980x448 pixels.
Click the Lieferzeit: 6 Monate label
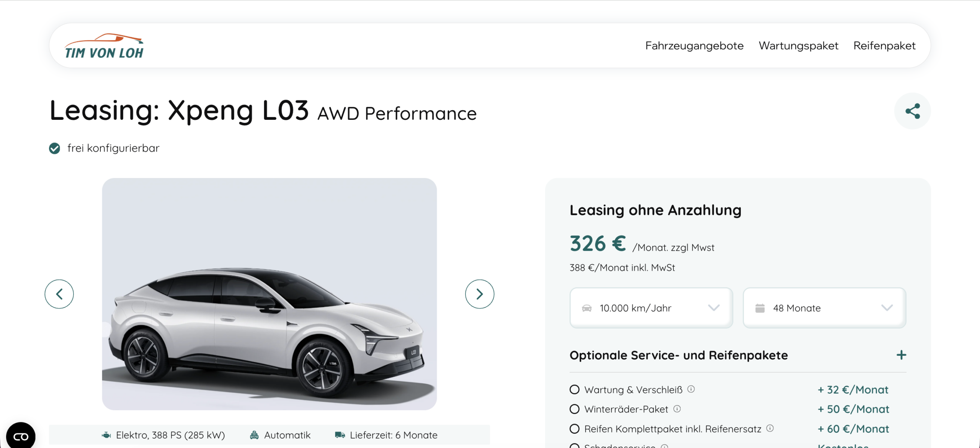pos(393,435)
